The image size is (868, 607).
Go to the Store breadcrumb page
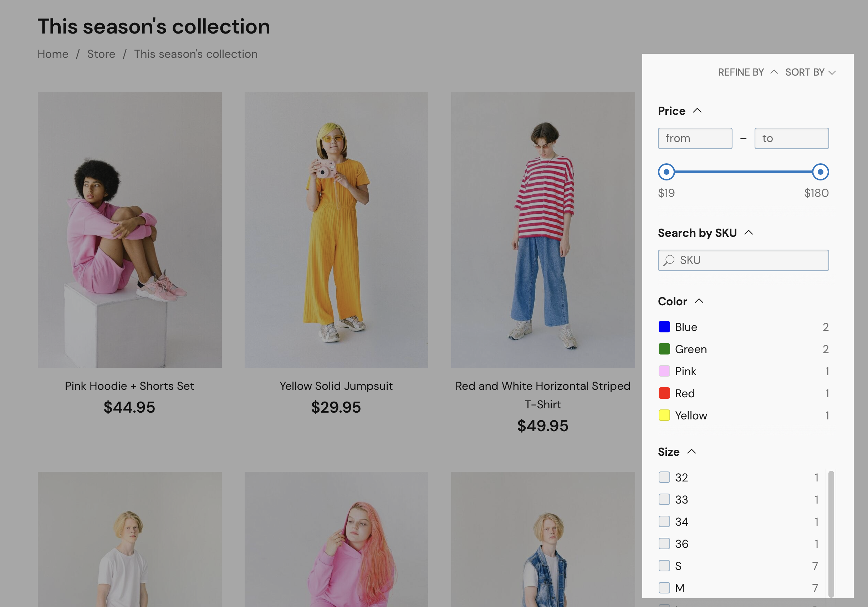pos(101,53)
